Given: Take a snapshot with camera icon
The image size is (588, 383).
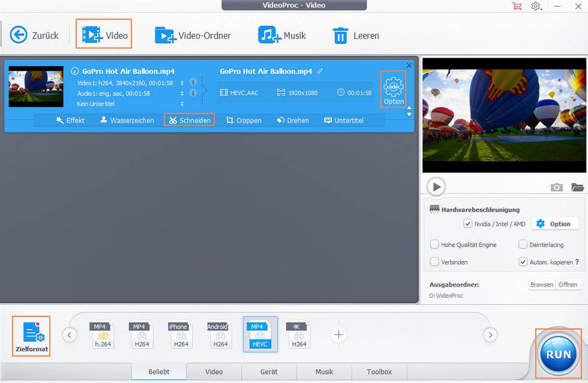Looking at the screenshot, I should coord(557,187).
